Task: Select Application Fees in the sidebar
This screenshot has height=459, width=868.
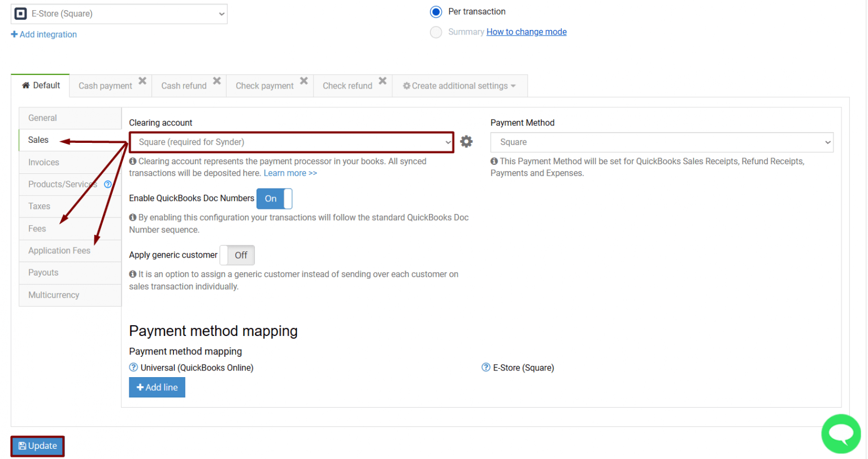Action: click(x=59, y=250)
